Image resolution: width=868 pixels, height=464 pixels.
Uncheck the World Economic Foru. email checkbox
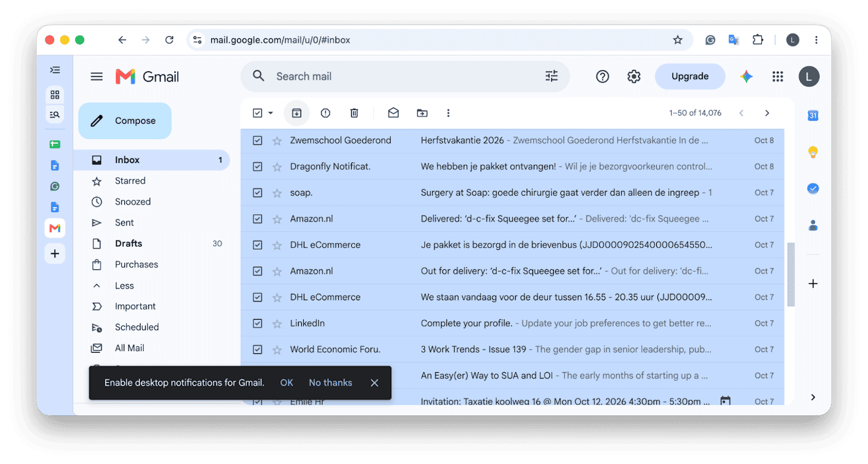tap(257, 349)
